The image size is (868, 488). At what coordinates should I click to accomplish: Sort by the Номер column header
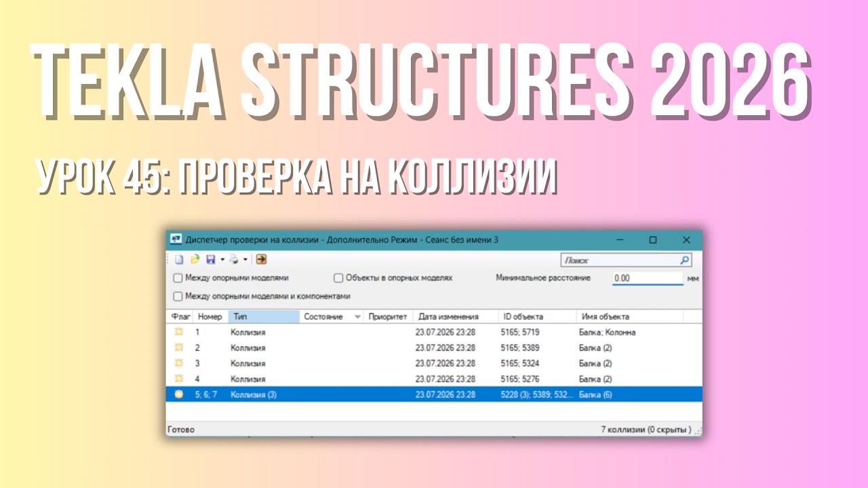click(210, 317)
